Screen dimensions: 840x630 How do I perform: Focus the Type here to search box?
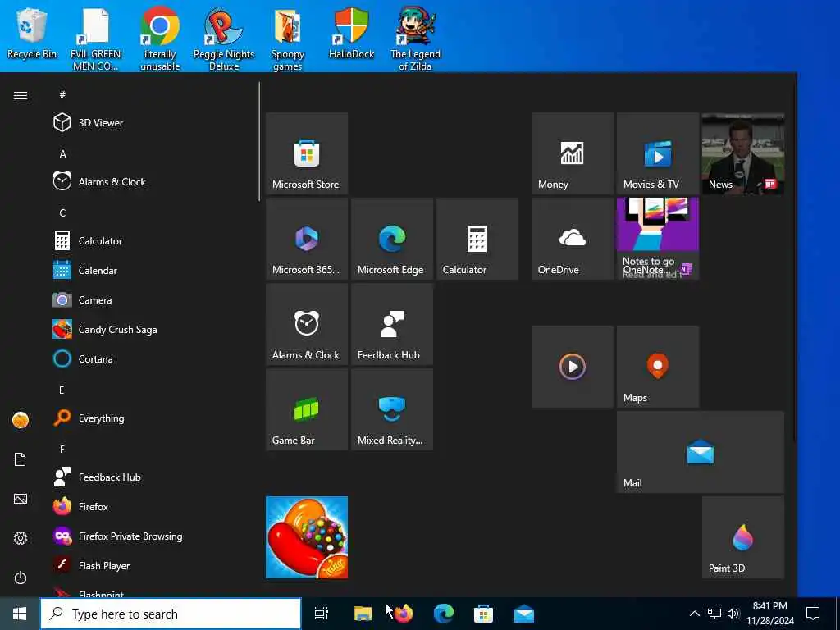click(x=171, y=614)
